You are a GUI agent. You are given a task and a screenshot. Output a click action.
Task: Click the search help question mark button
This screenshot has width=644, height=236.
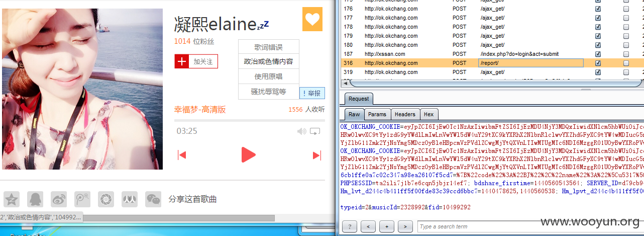pyautogui.click(x=350, y=227)
